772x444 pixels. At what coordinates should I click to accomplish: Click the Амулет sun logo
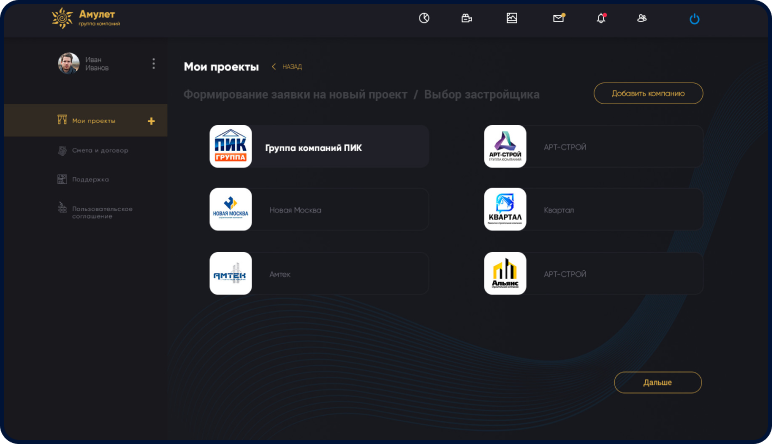pyautogui.click(x=62, y=18)
